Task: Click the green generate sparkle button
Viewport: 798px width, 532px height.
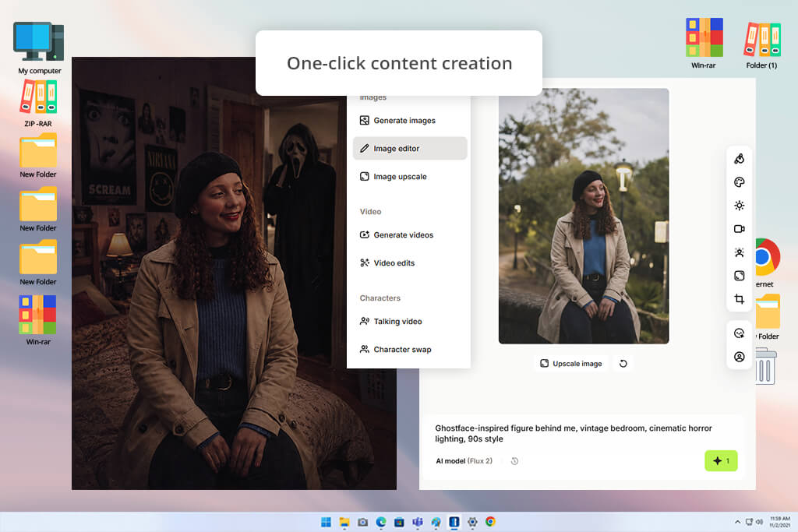Action: (x=721, y=461)
